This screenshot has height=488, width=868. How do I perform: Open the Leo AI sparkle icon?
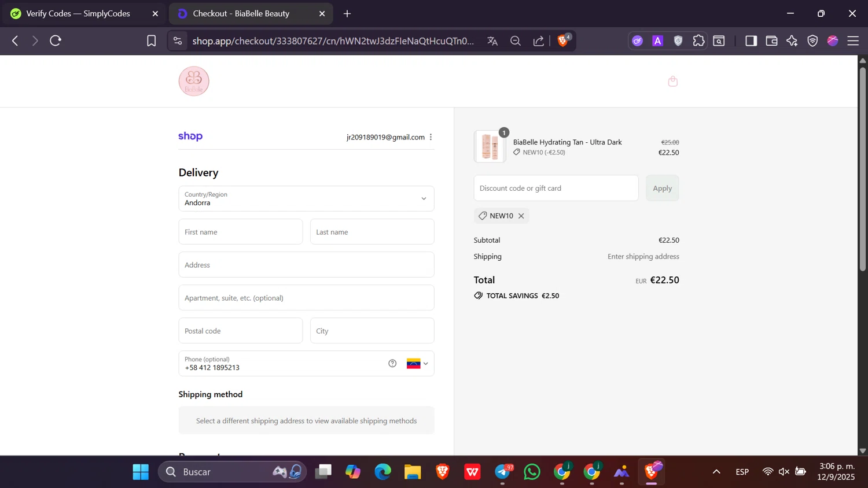coord(792,40)
